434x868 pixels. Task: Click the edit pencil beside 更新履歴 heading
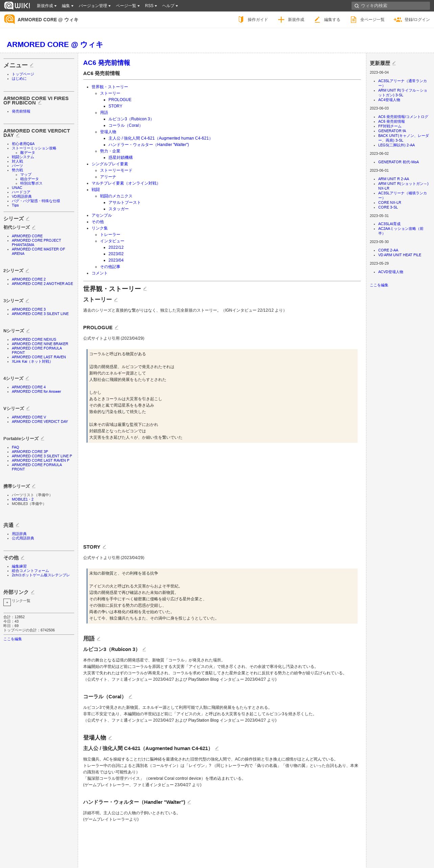[394, 63]
